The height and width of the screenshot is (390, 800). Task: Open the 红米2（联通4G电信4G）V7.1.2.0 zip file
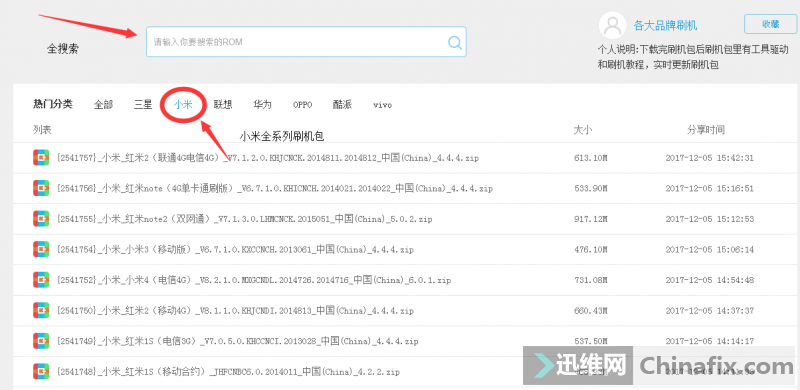(267, 158)
